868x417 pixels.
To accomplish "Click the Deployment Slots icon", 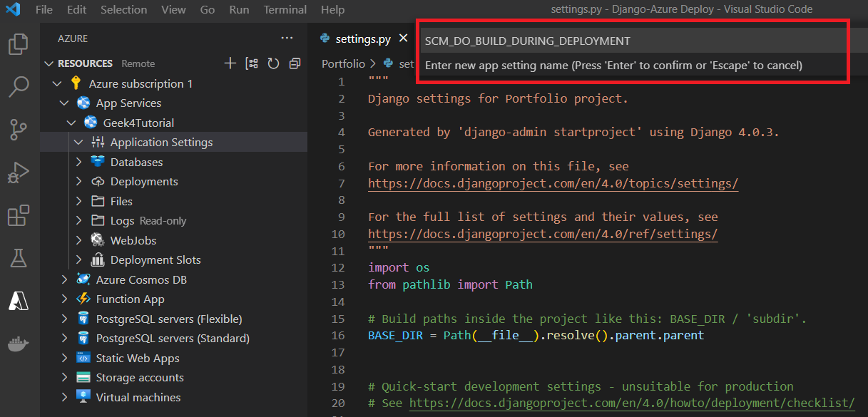I will [x=98, y=259].
